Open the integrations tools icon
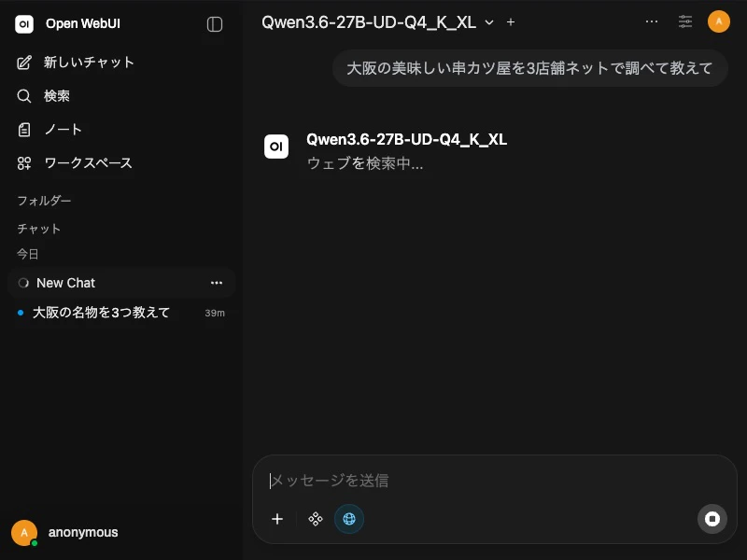747x560 pixels. 316,519
